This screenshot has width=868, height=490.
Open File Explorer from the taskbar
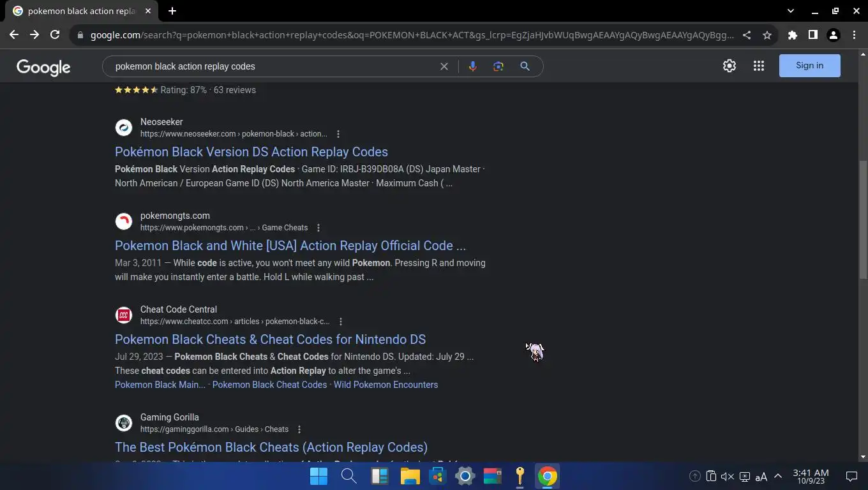(x=410, y=477)
